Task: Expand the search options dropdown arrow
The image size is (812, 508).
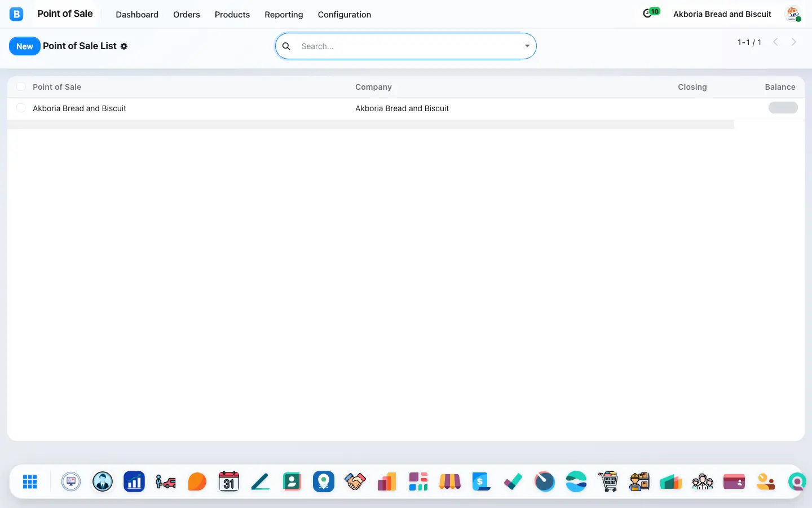Action: pyautogui.click(x=527, y=46)
